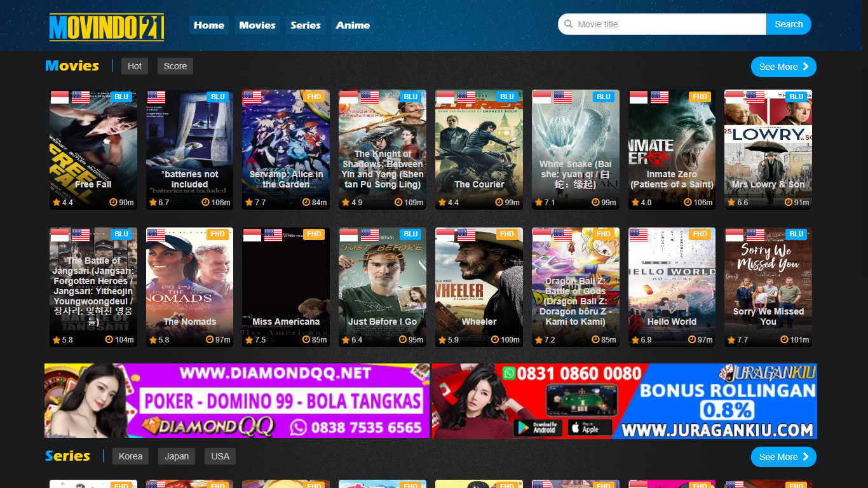This screenshot has height=488, width=868.
Task: Open the Free Fall movie poster
Action: click(x=93, y=149)
